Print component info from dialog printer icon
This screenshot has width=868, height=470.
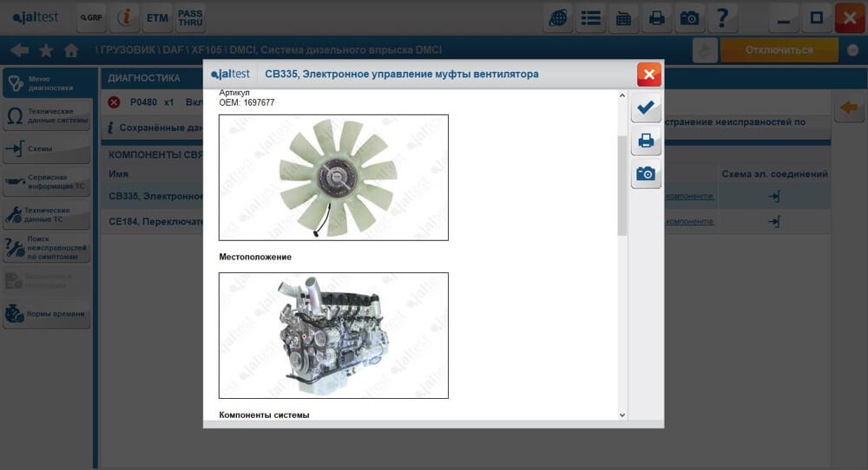[646, 140]
